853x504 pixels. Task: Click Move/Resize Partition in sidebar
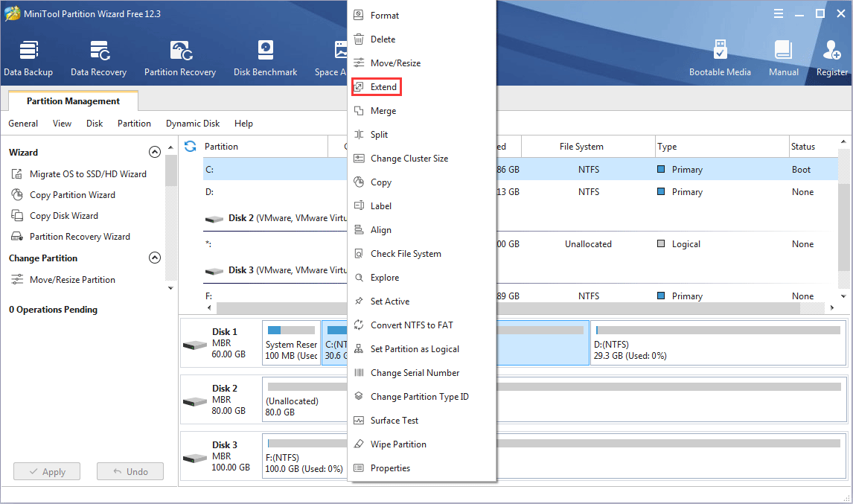pos(64,280)
